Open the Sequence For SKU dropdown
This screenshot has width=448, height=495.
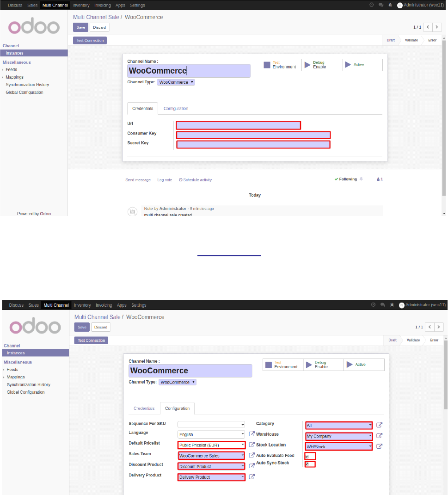click(211, 425)
